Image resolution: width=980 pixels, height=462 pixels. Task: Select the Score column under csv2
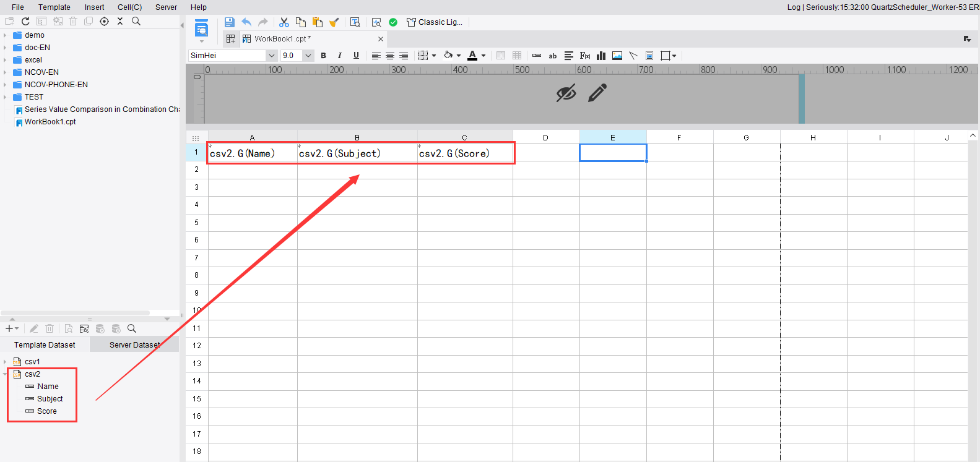pos(47,411)
